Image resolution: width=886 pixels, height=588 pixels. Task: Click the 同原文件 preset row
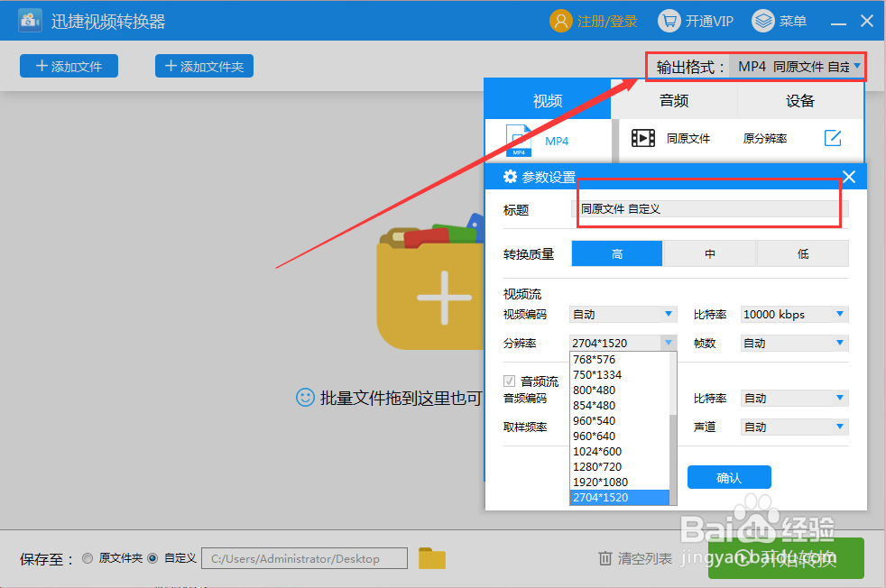[741, 138]
